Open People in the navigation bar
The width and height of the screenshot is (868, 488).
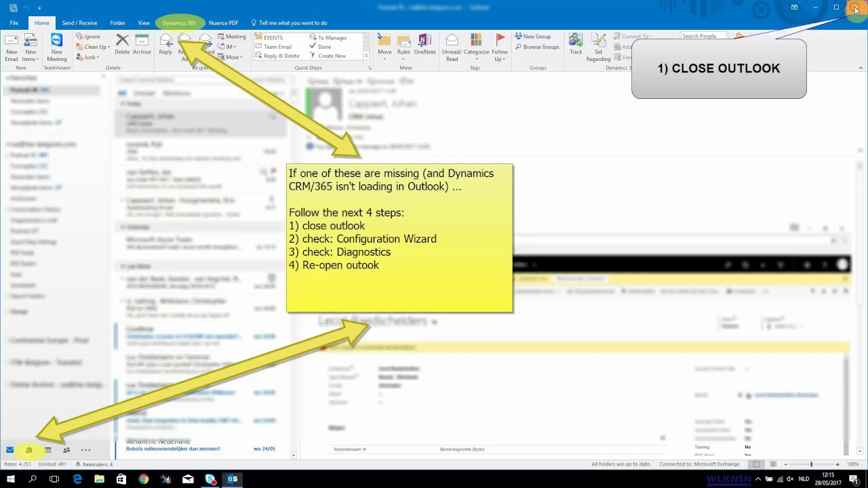tap(66, 450)
